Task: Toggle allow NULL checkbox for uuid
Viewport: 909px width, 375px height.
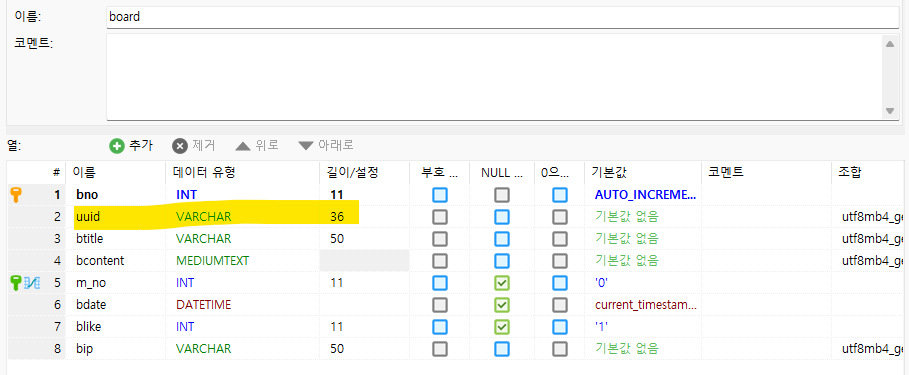Action: tap(502, 217)
